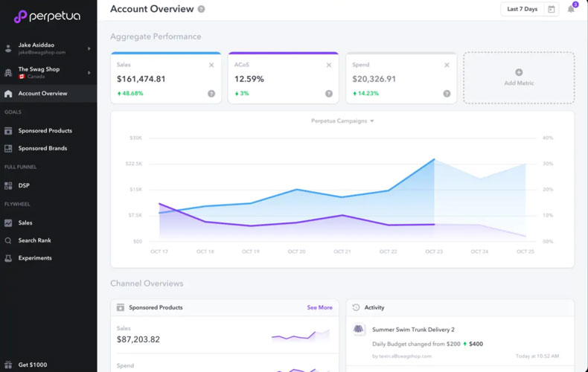The height and width of the screenshot is (372, 588).
Task: Select the Sales metric card
Action: pos(166,78)
